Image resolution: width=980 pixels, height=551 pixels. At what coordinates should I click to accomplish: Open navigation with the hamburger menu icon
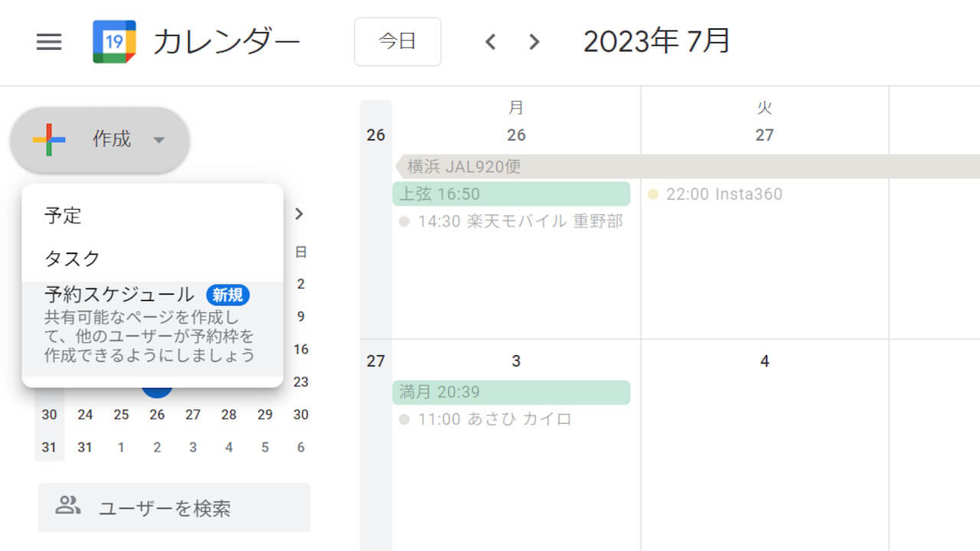(49, 42)
